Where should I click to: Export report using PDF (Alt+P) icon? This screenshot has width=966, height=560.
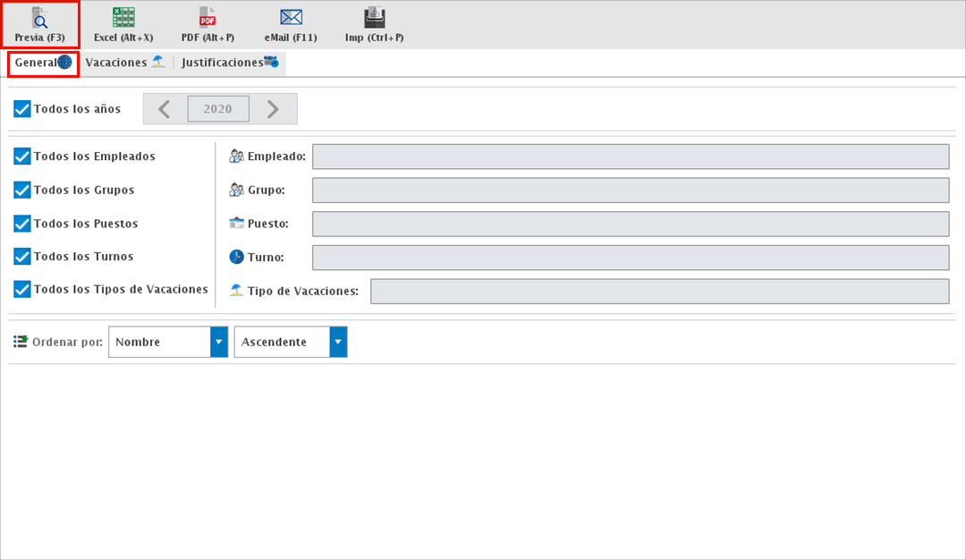click(x=208, y=17)
